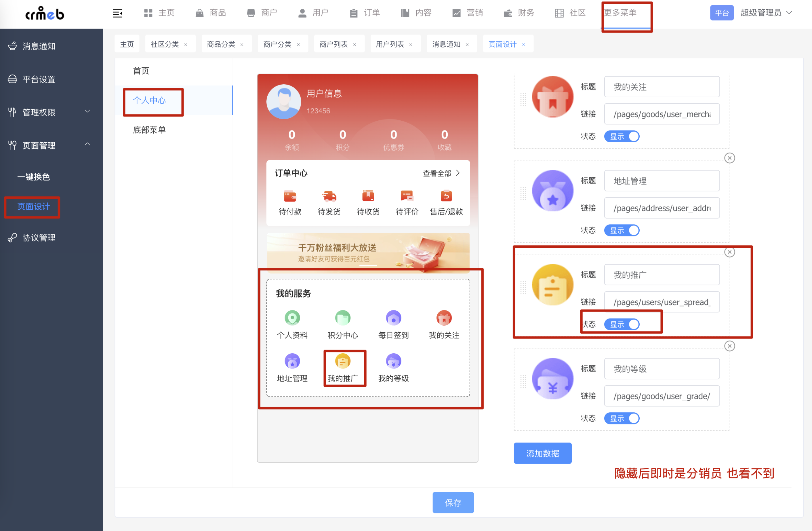This screenshot has height=531, width=812.
Task: Click 地址管理 icon in preview
Action: pos(292,361)
